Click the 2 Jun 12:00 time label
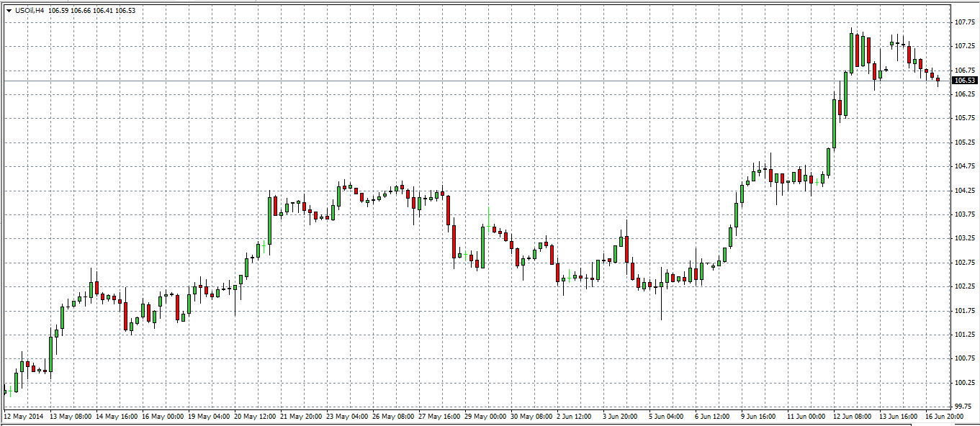The height and width of the screenshot is (426, 980). pyautogui.click(x=575, y=416)
